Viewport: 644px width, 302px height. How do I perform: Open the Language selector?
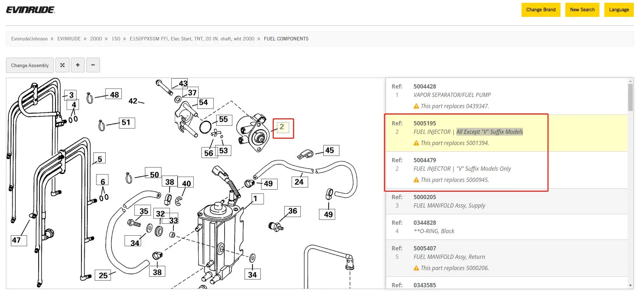(x=619, y=10)
